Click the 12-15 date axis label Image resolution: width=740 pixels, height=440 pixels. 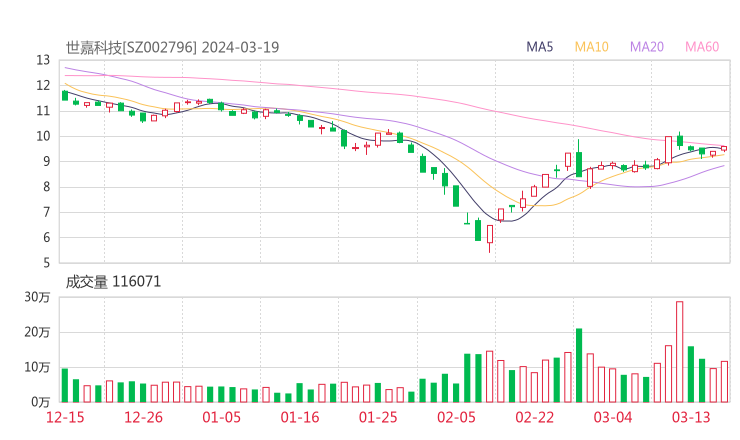coord(65,417)
